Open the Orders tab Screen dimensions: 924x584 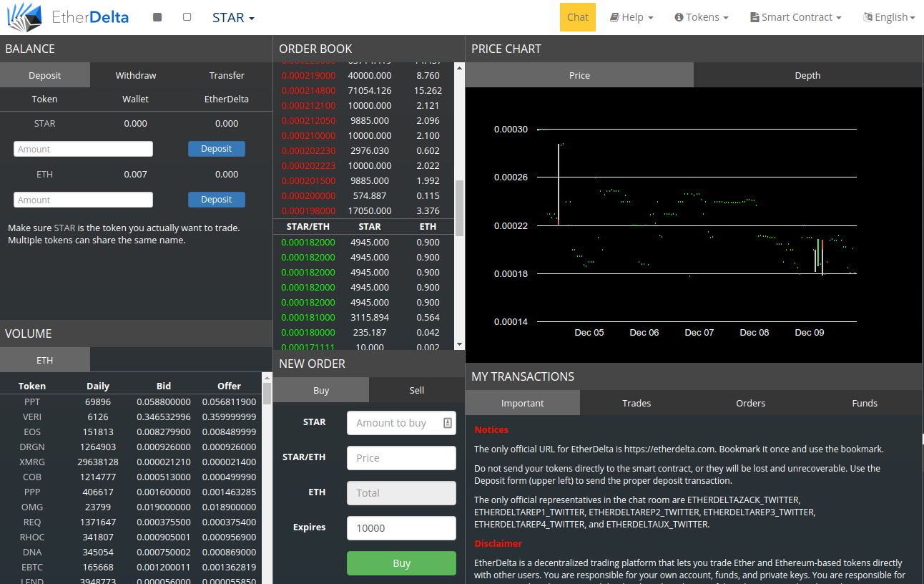tap(751, 403)
